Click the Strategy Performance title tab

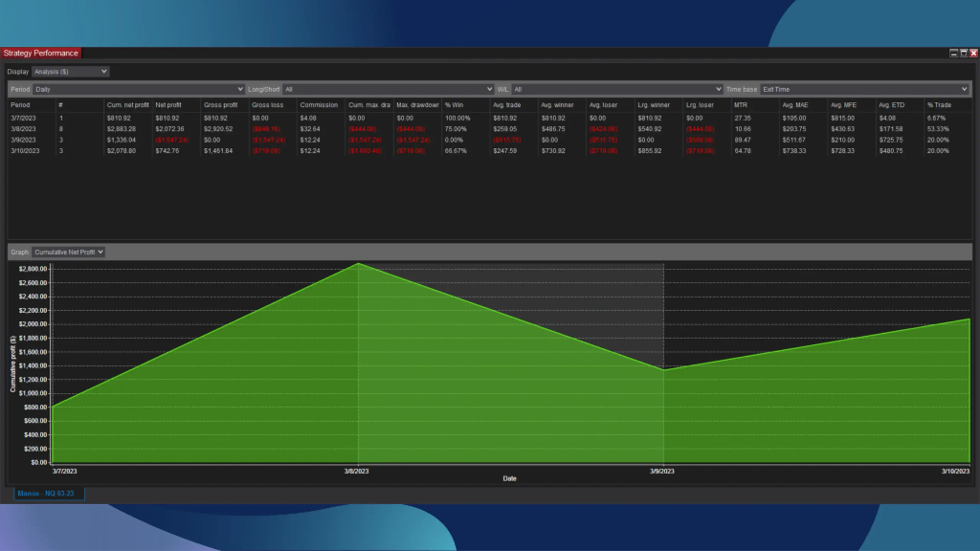(41, 53)
